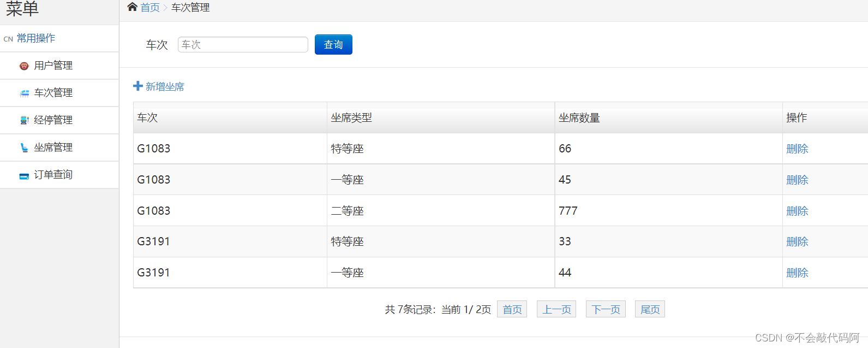Open 订单查询 in the sidebar menu
Image resolution: width=868 pixels, height=348 pixels.
tap(59, 175)
